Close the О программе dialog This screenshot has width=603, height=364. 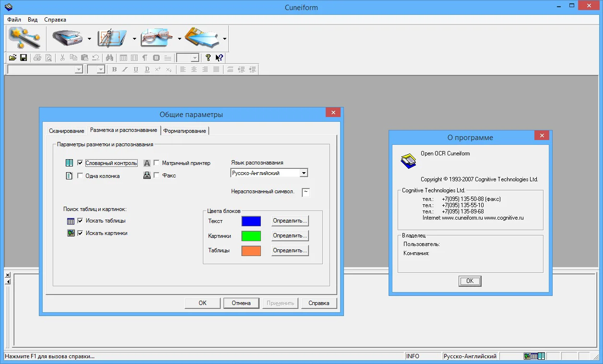pyautogui.click(x=542, y=136)
